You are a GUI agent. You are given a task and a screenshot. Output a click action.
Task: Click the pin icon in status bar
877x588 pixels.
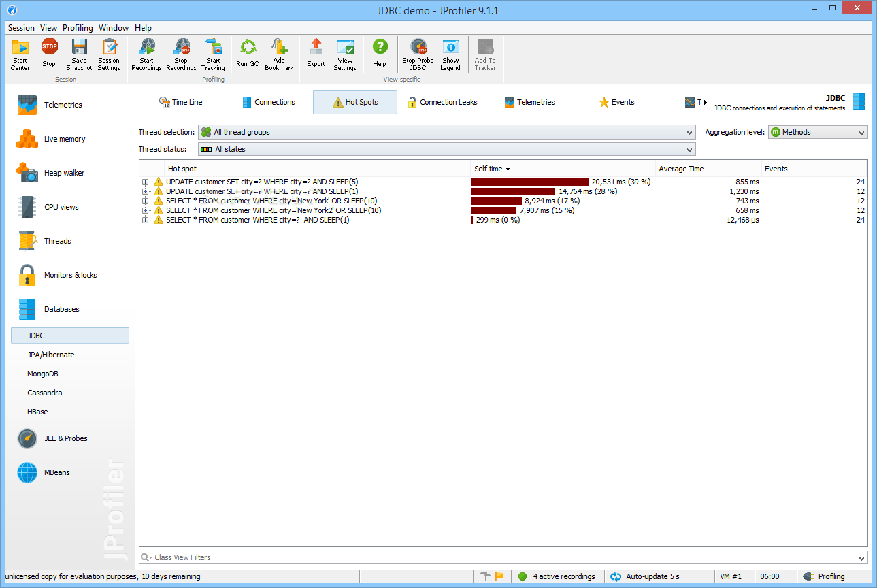click(x=485, y=576)
